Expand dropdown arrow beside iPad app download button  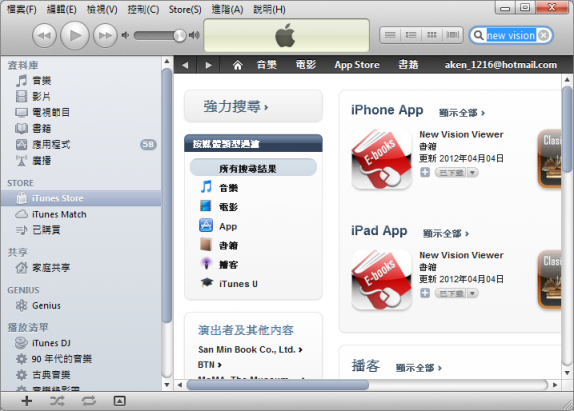473,293
